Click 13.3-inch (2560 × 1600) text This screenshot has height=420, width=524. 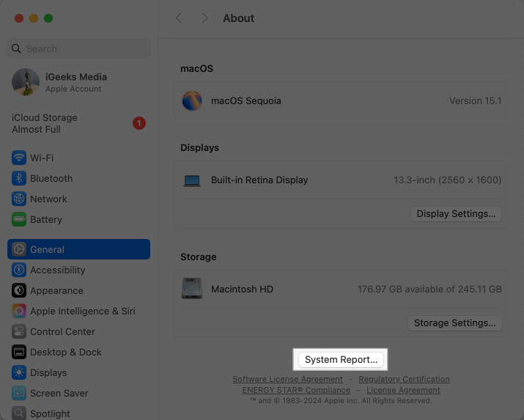(x=448, y=180)
